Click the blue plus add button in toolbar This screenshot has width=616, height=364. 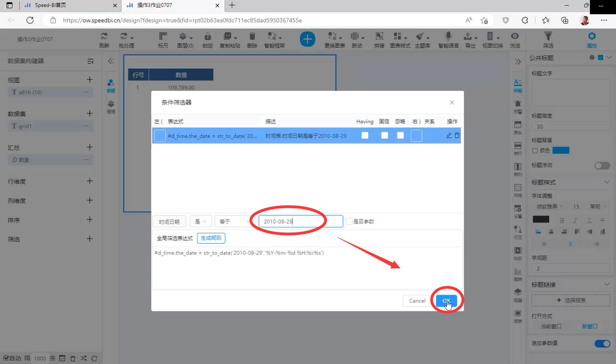pos(307,39)
